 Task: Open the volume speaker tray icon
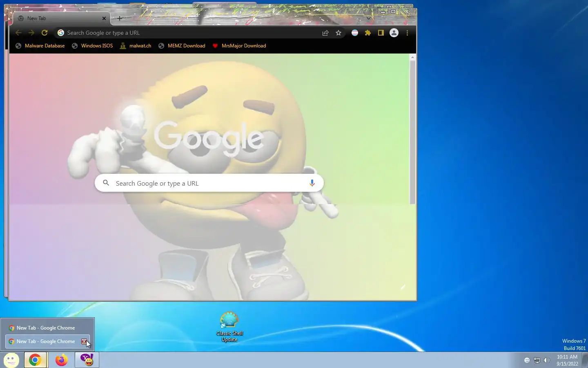tap(547, 360)
